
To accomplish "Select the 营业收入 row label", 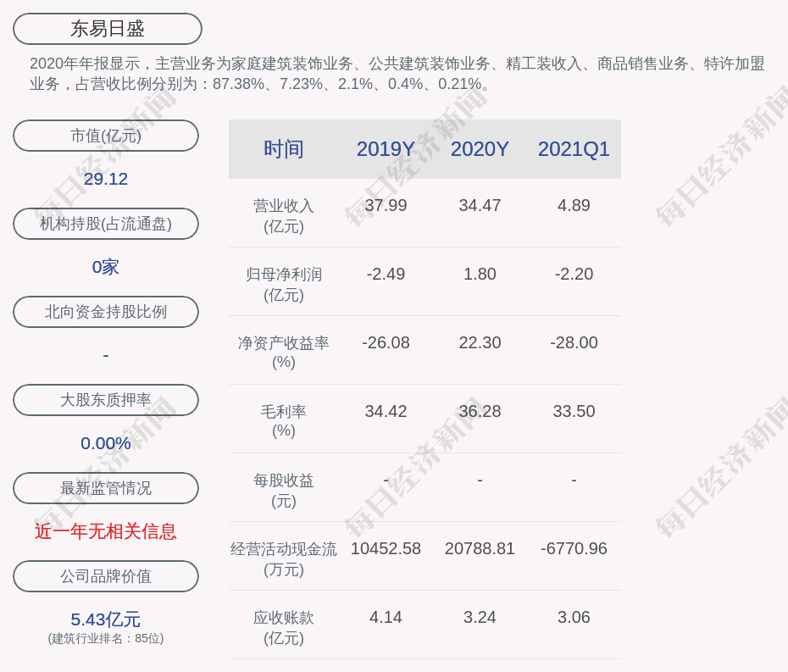I will (x=283, y=206).
